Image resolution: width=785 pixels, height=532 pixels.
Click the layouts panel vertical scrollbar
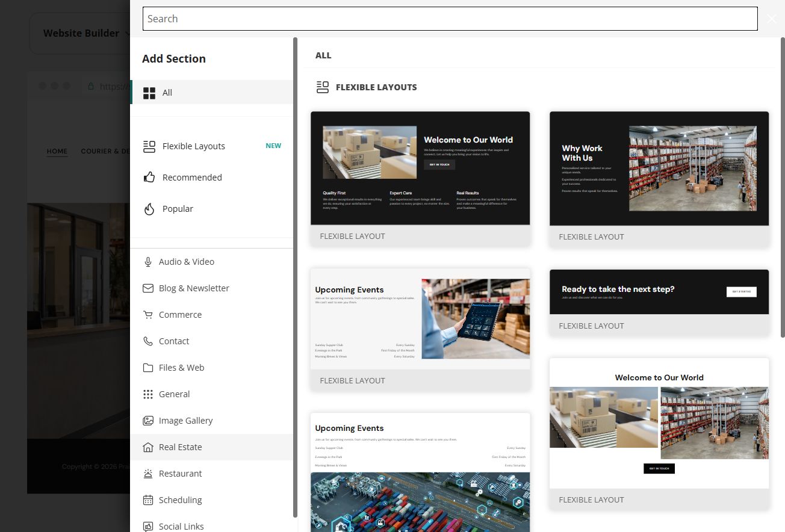(783, 187)
